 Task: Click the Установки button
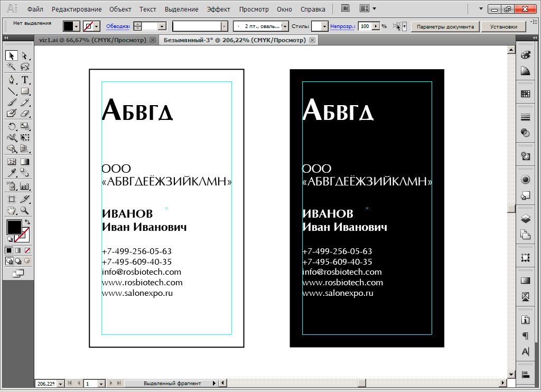coord(503,26)
